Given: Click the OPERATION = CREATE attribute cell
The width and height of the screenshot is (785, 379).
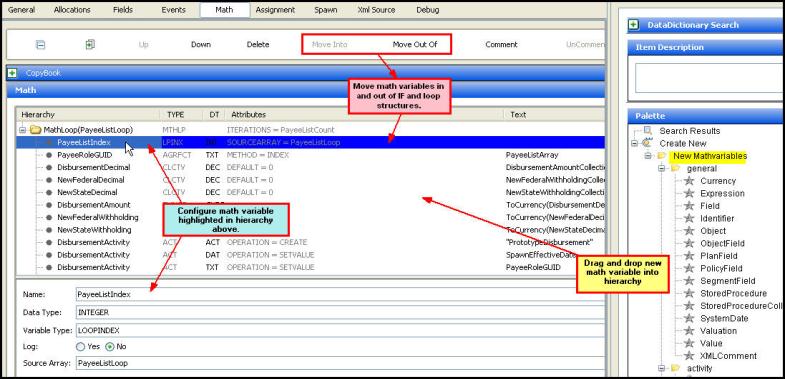Looking at the screenshot, I should click(x=267, y=243).
